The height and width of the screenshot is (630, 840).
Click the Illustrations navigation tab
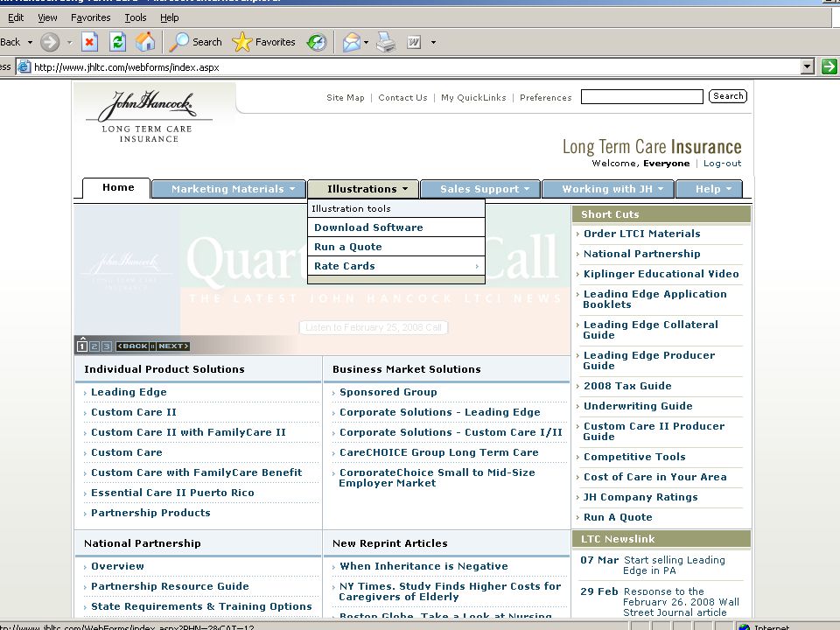[x=362, y=189]
